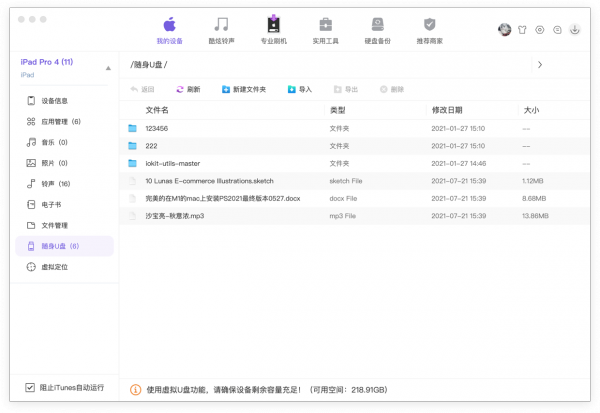Toggle 阻止iTunes自动运行 checkbox
Viewport: 600px width, 413px height.
click(30, 387)
